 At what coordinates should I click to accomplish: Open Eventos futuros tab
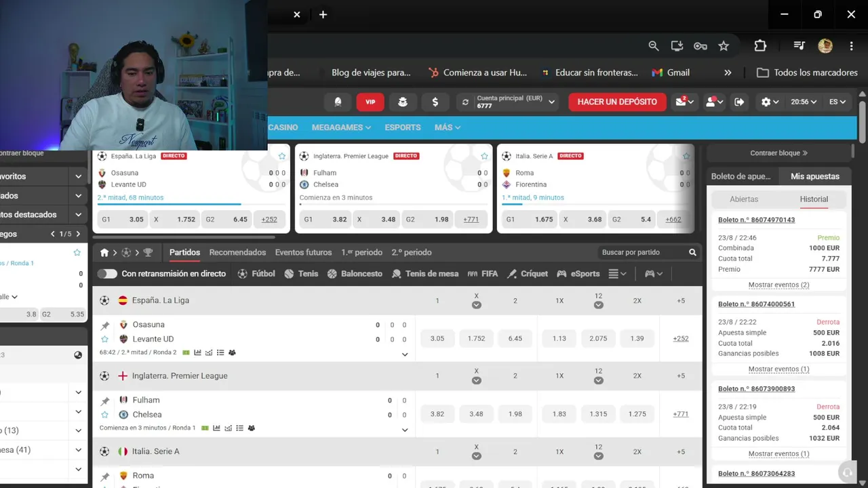(x=303, y=252)
